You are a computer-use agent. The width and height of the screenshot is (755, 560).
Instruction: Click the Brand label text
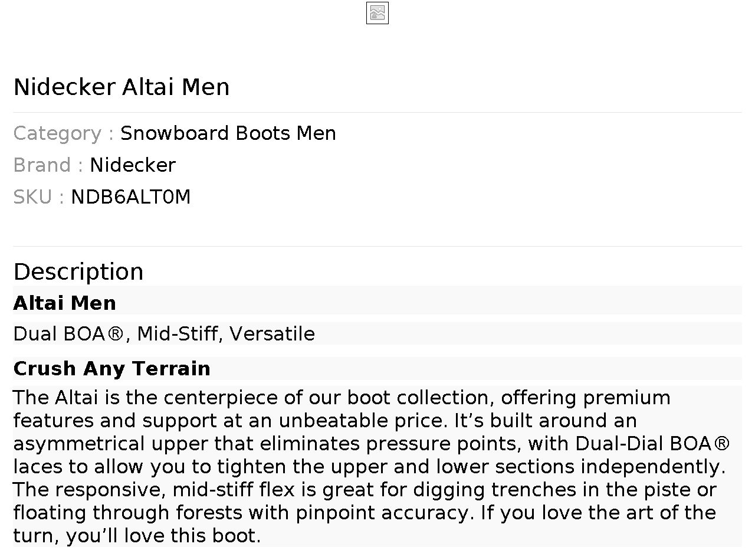(x=48, y=165)
